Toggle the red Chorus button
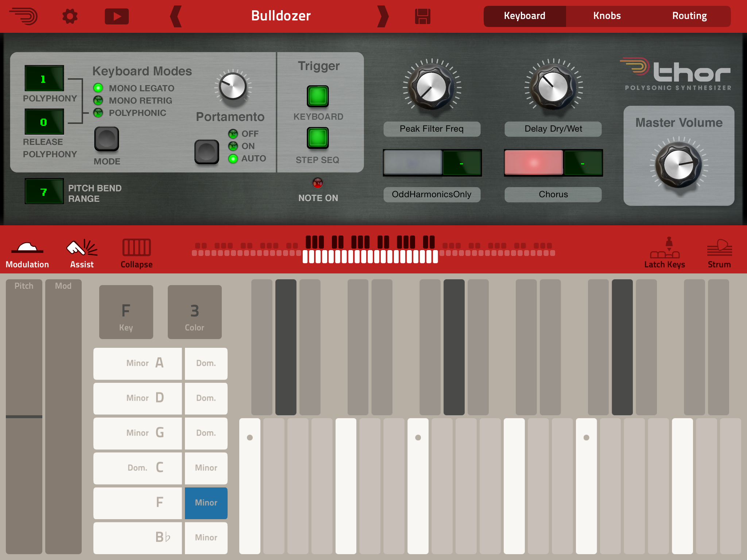747x560 pixels. pos(534,163)
